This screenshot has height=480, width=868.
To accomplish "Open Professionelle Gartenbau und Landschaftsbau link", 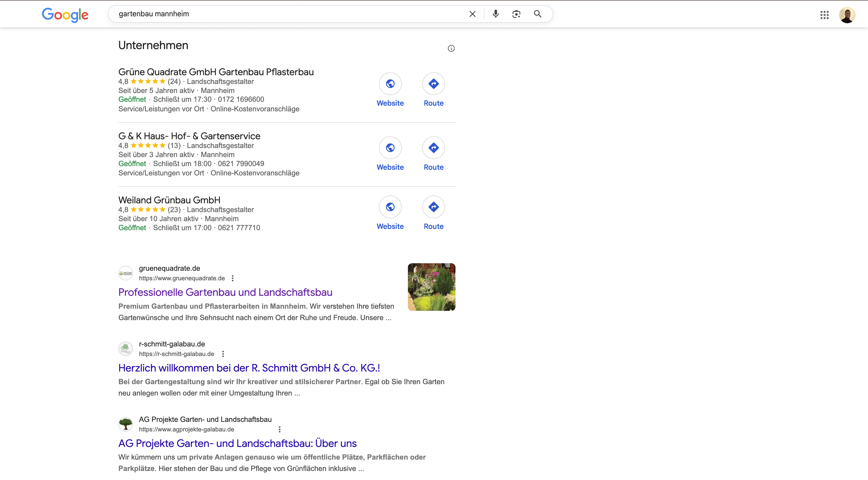I will coord(225,292).
